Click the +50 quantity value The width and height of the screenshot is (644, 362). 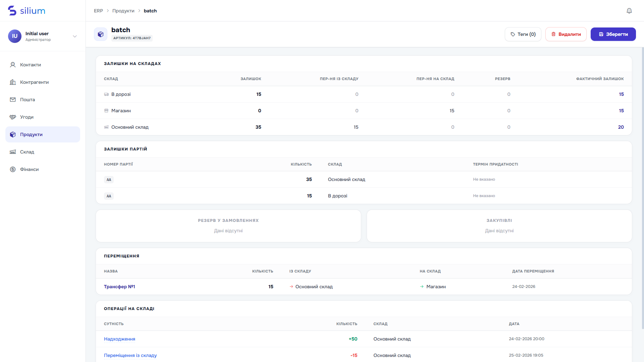(x=353, y=339)
